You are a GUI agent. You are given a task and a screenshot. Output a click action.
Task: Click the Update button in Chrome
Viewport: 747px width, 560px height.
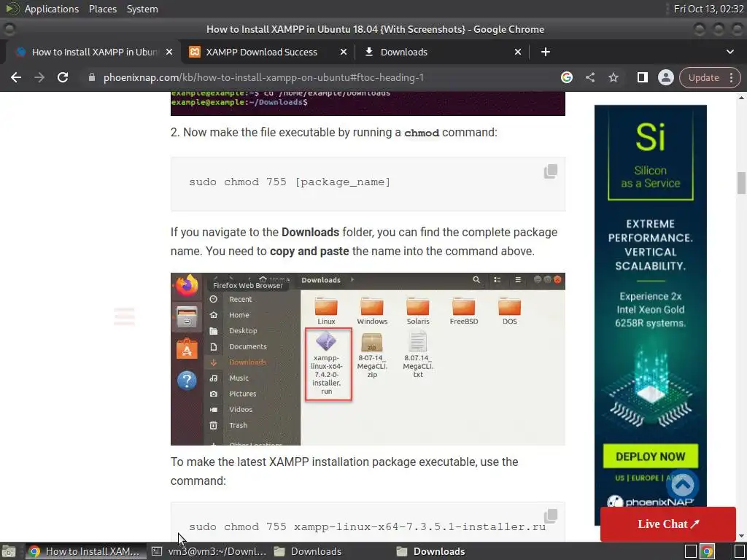click(x=703, y=77)
